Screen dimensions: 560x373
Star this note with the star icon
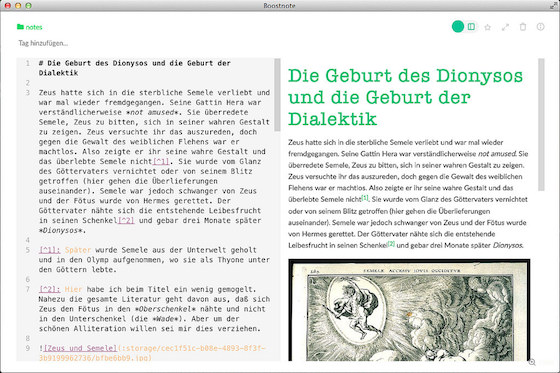[x=488, y=27]
